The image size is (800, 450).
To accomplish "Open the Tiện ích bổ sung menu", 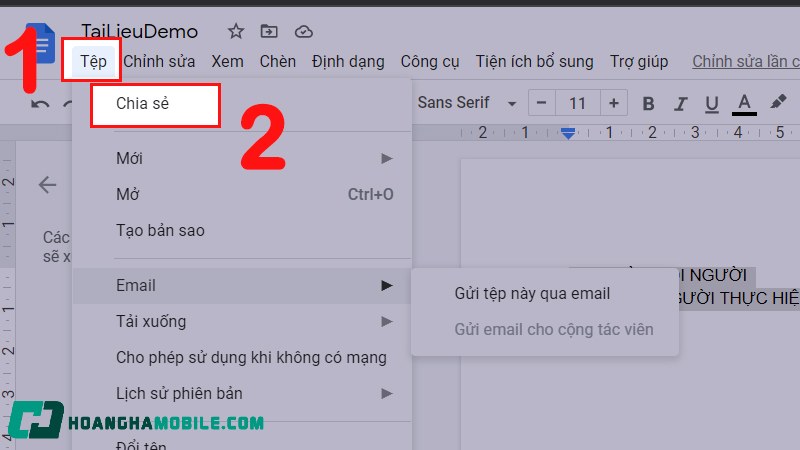I will tap(534, 61).
